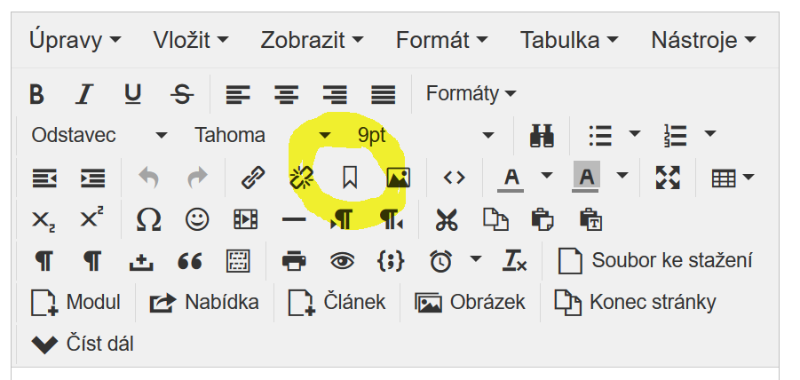Screen dimensions: 800x380
Task: Align text right
Action: 335,95
